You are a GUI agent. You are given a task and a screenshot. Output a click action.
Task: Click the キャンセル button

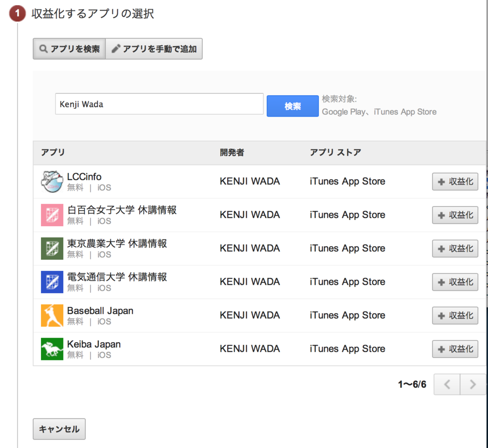click(59, 429)
